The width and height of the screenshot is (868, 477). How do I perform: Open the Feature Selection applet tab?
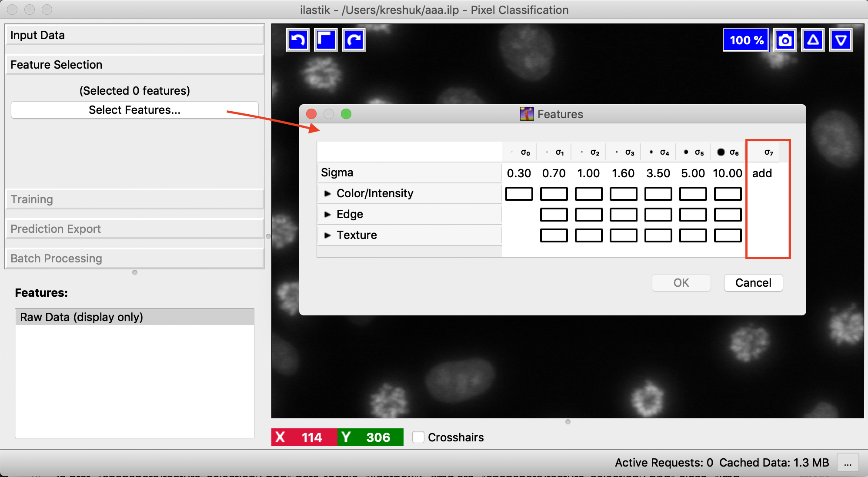[x=135, y=65]
